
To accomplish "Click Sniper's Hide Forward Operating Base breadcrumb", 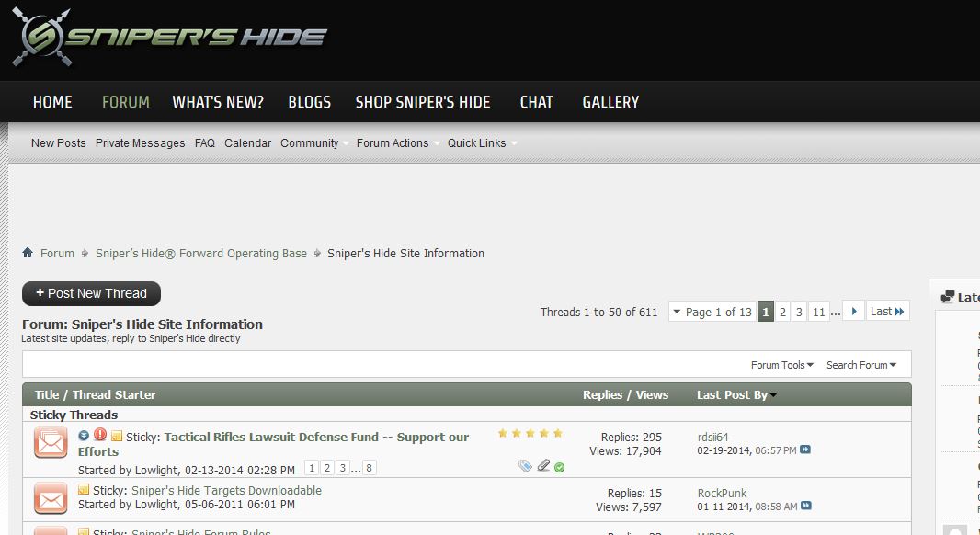I will (201, 253).
